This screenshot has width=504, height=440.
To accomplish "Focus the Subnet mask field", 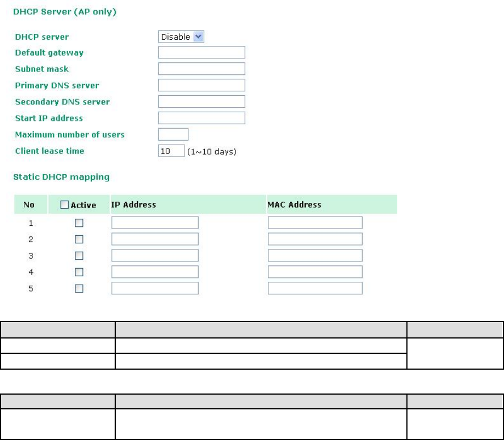I will point(201,69).
